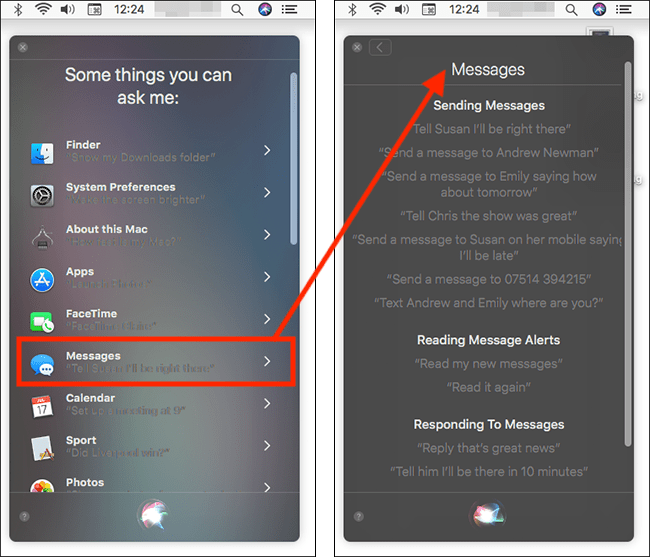Image resolution: width=650 pixels, height=557 pixels.
Task: Open Spotlight search in right menu bar
Action: click(571, 10)
